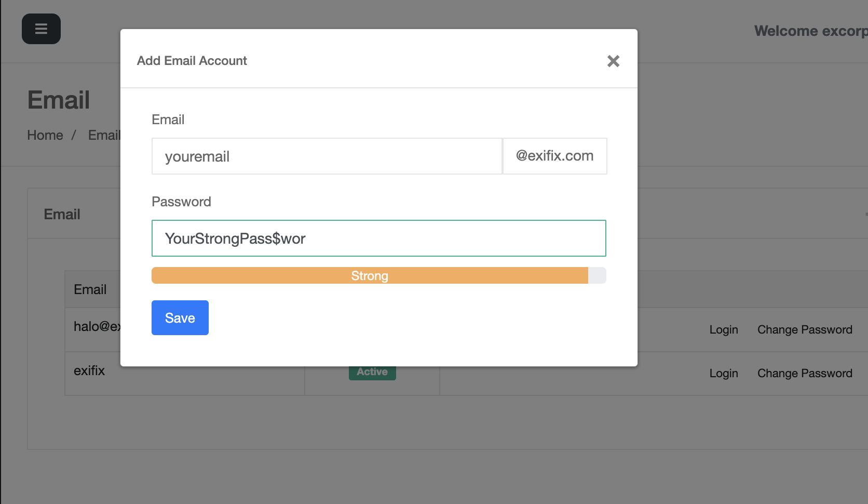Click Login for the exifix account
This screenshot has height=504, width=868.
[723, 374]
